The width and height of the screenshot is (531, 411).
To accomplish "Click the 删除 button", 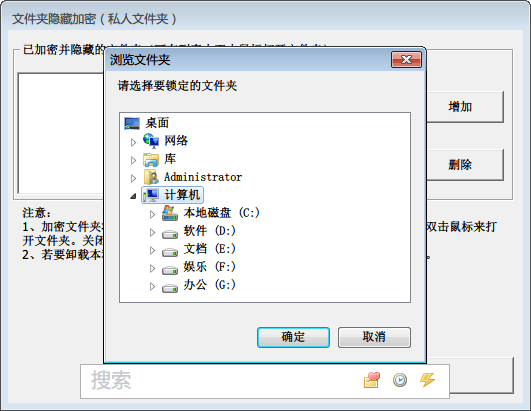I will pyautogui.click(x=465, y=165).
